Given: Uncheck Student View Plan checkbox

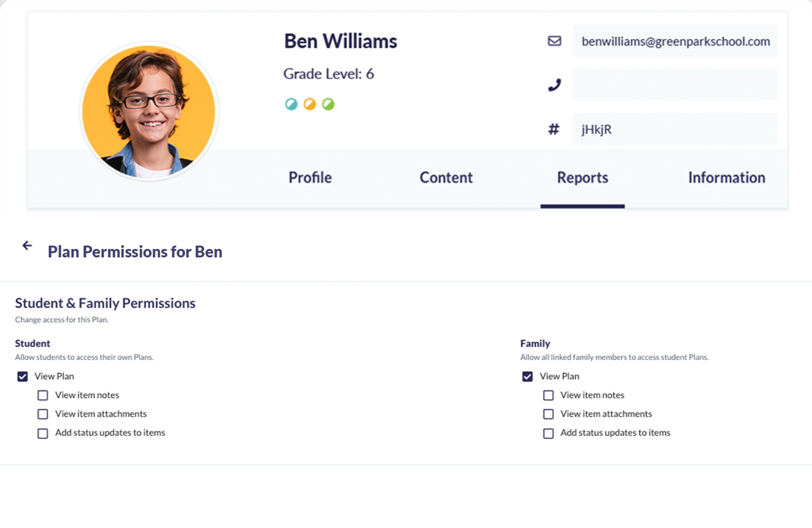Looking at the screenshot, I should coord(23,377).
